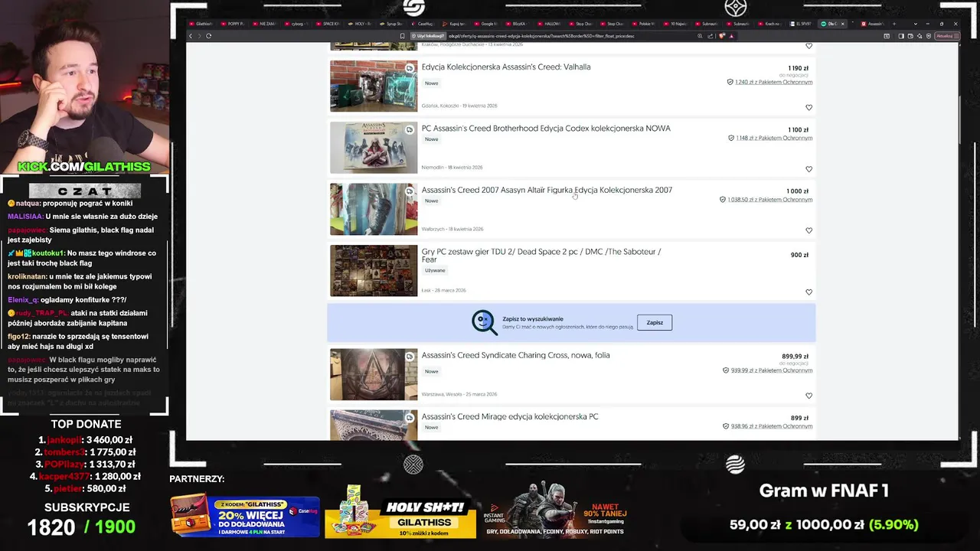The image size is (980, 551).
Task: Open the Syndicate Charing Cross thumbnail
Action: (374, 374)
